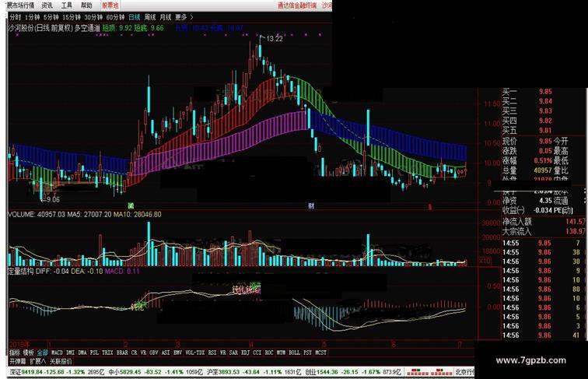Select the VR indicator
This screenshot has height=379, width=588.
[x=144, y=353]
